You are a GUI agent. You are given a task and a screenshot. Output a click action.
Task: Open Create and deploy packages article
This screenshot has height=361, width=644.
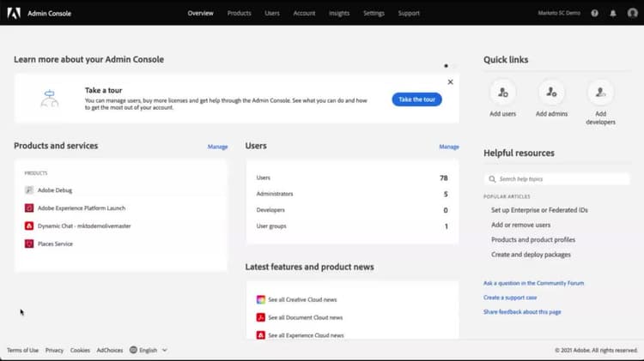[531, 255]
